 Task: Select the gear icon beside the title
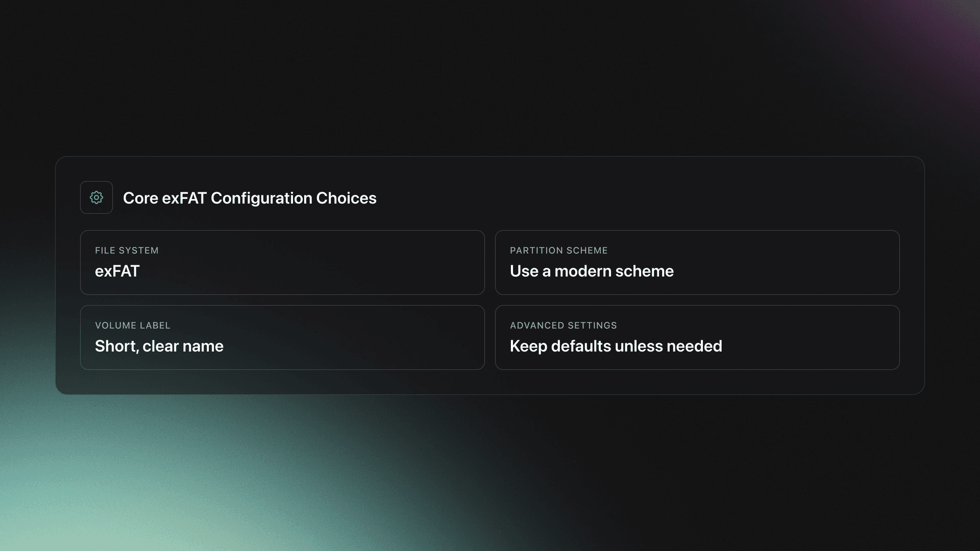tap(96, 197)
